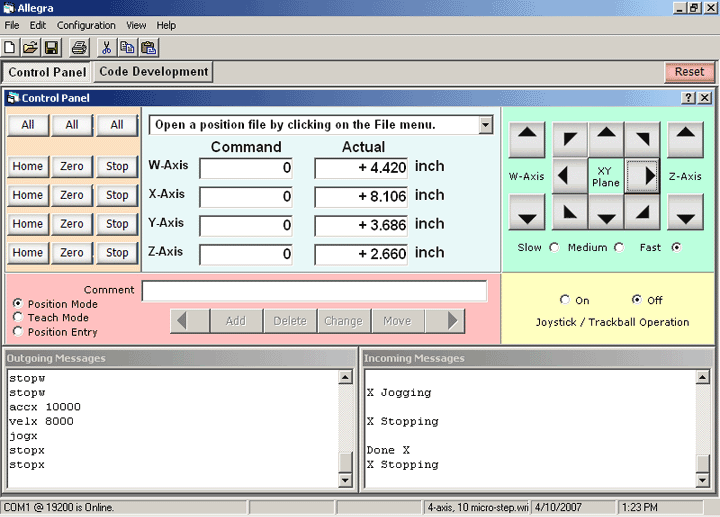Jog Z-Axis up arrow
The height and width of the screenshot is (517, 720).
(x=685, y=139)
